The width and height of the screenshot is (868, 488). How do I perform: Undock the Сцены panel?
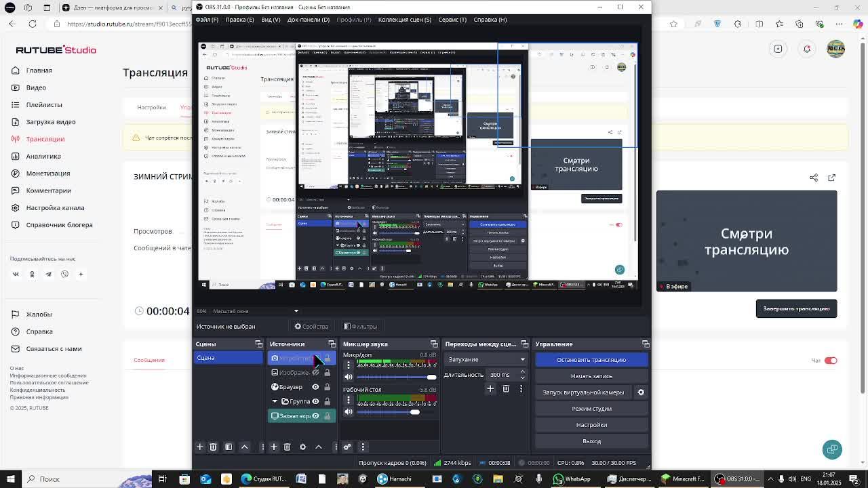[258, 344]
